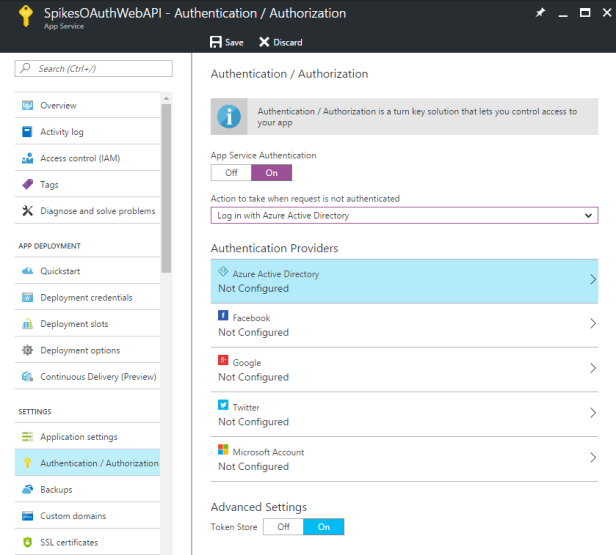The height and width of the screenshot is (555, 616).
Task: Click the blue information icon
Action: coord(229,117)
